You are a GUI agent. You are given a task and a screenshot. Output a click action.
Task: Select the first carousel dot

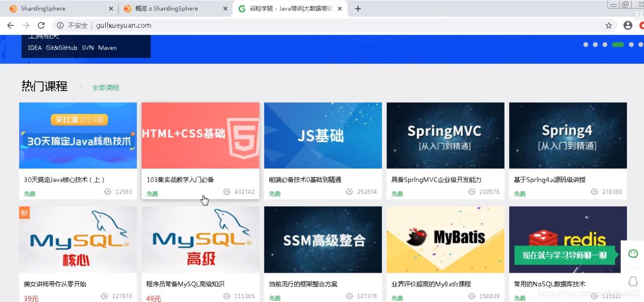tap(586, 44)
